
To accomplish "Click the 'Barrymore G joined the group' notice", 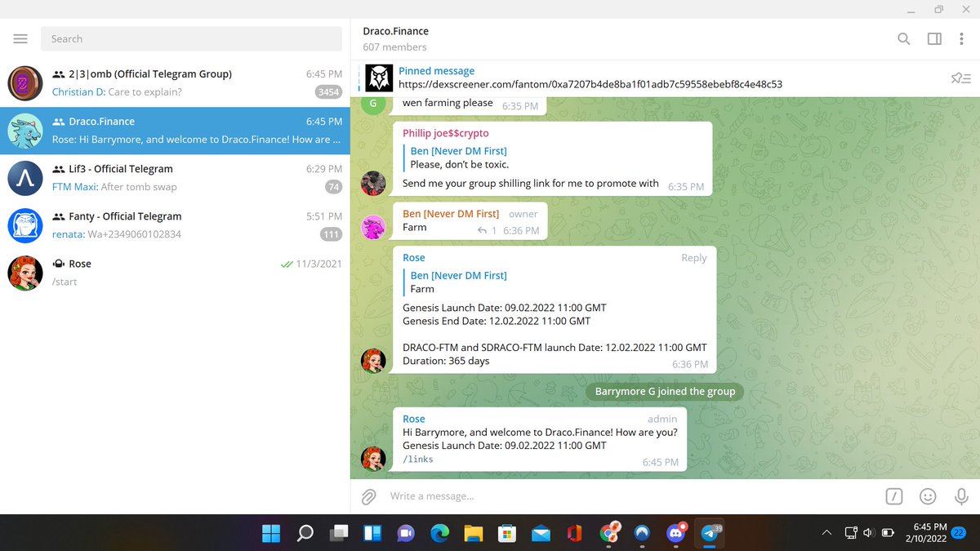I will coord(665,392).
